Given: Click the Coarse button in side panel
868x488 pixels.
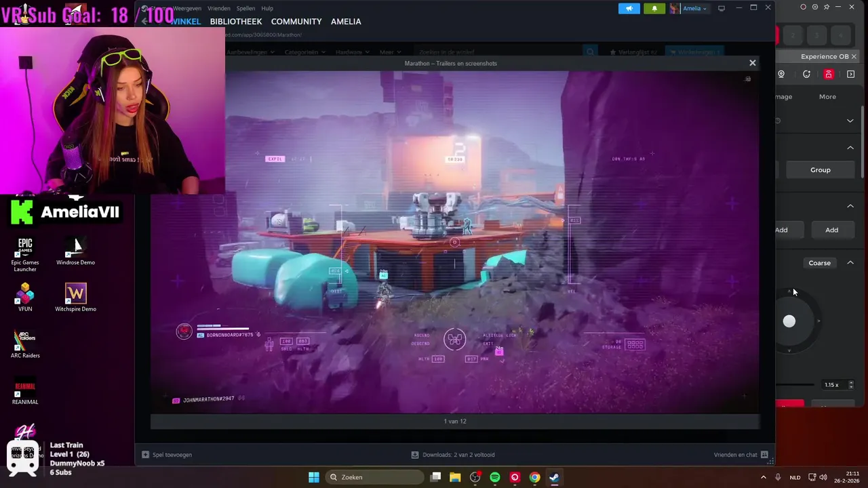Looking at the screenshot, I should [x=819, y=263].
